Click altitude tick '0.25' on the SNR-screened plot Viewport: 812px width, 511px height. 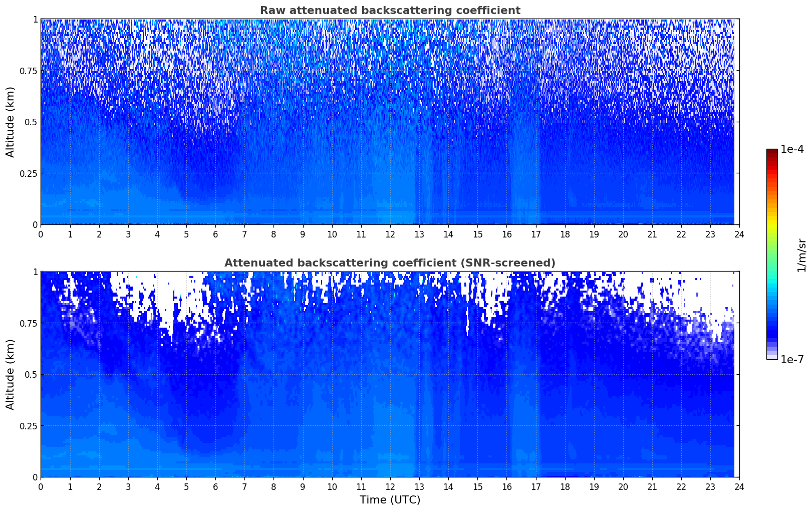[28, 426]
